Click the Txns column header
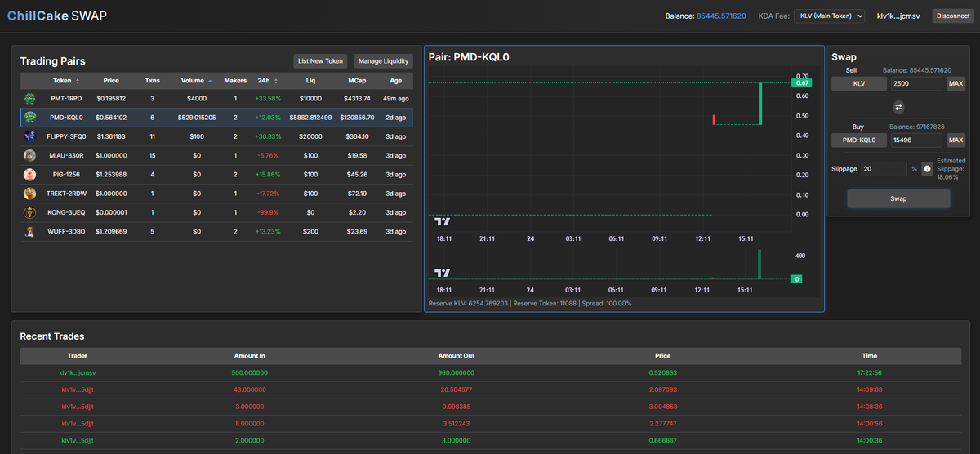980x454 pixels. click(153, 81)
